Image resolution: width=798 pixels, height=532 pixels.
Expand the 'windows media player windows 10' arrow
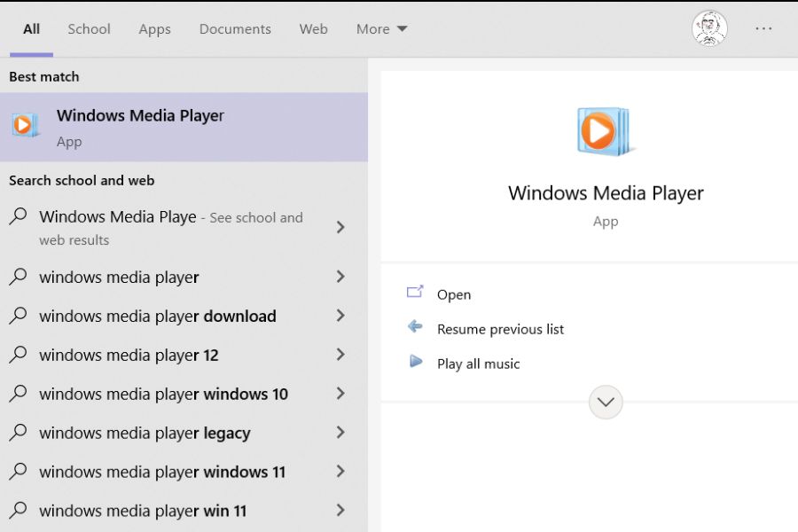[x=340, y=394]
